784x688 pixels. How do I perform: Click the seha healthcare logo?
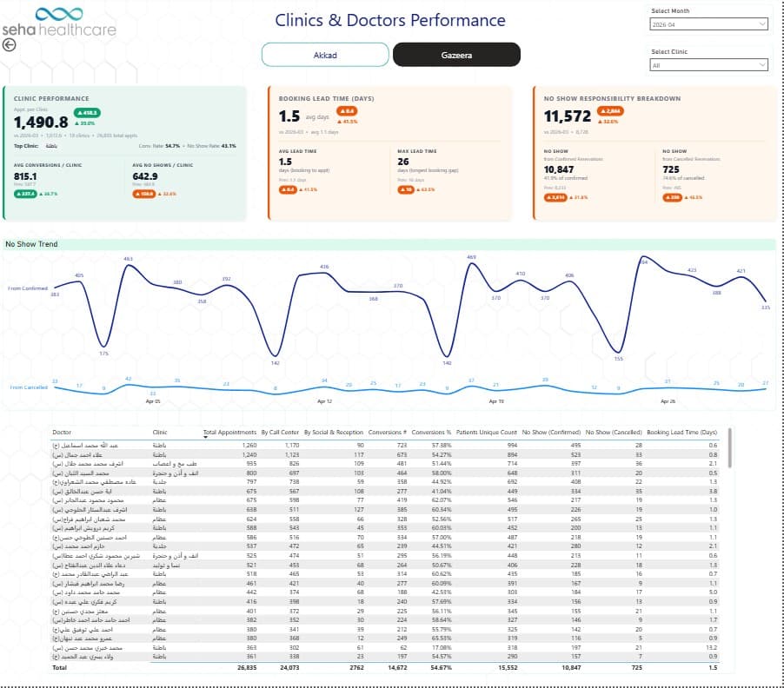pos(59,22)
